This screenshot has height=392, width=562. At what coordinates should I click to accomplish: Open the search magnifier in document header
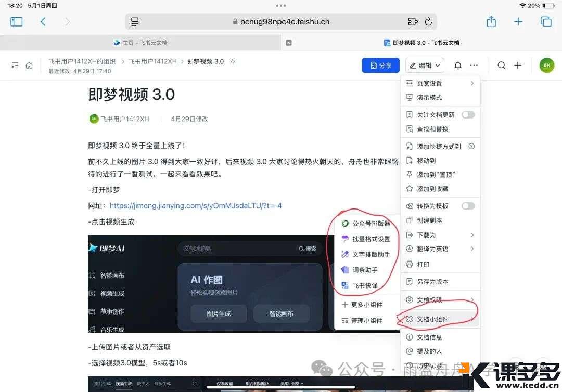coord(501,66)
